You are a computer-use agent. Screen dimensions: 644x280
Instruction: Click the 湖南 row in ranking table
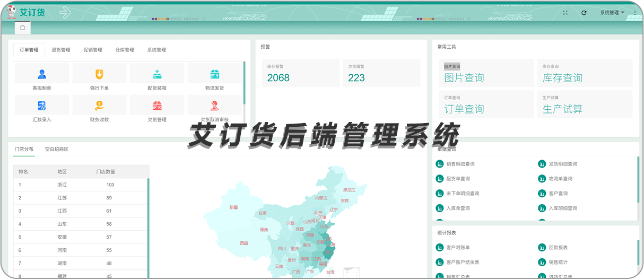81,264
